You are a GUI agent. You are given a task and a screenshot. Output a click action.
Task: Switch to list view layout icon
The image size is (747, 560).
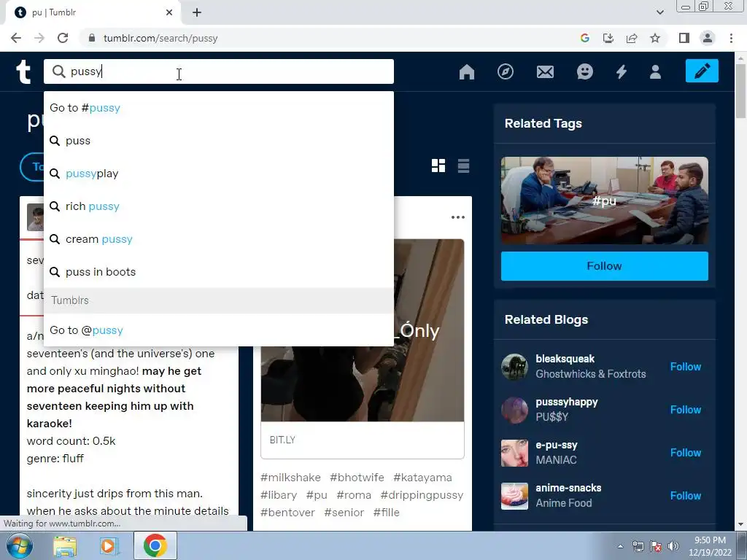(x=463, y=166)
